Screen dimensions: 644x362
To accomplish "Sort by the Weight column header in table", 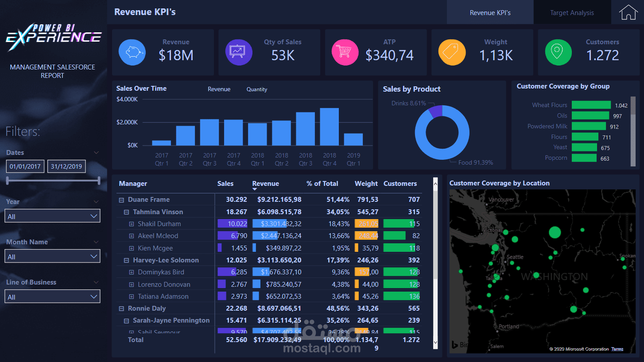I will [366, 184].
